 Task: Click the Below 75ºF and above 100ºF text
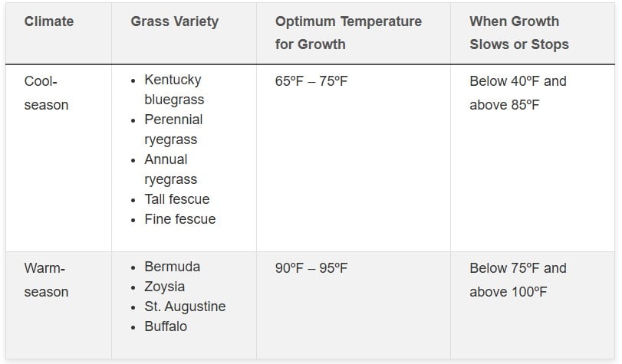[x=518, y=280]
